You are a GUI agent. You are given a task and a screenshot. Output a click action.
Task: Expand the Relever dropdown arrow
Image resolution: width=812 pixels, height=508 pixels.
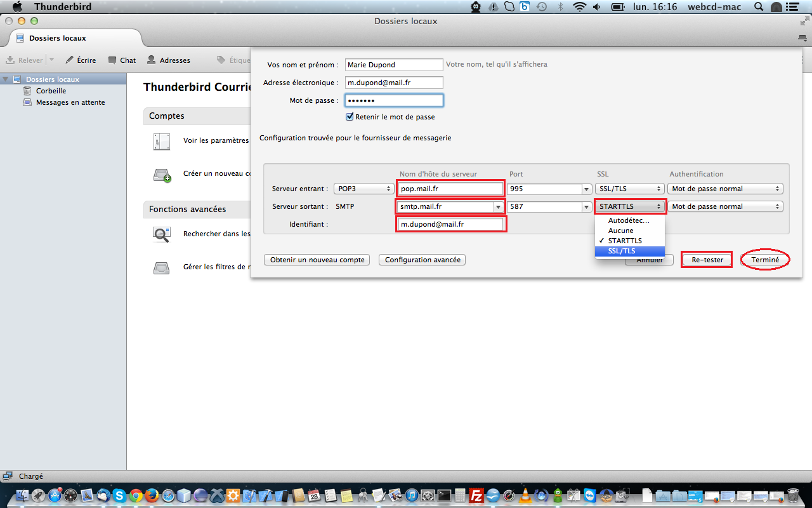click(x=51, y=60)
